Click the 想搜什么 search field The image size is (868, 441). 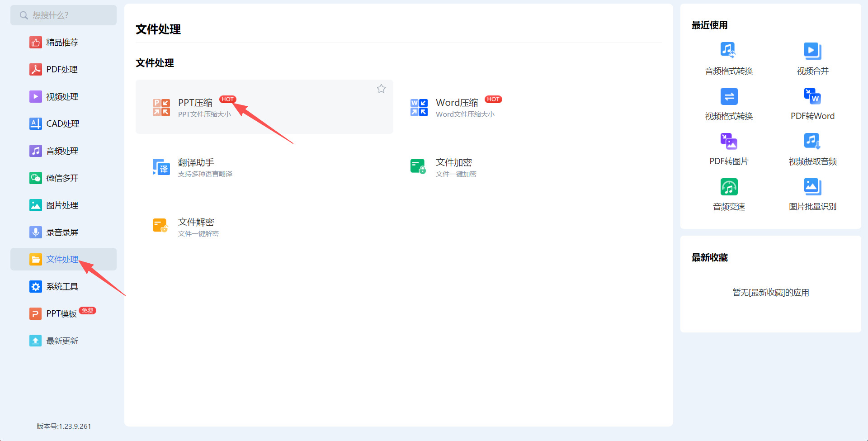point(63,15)
